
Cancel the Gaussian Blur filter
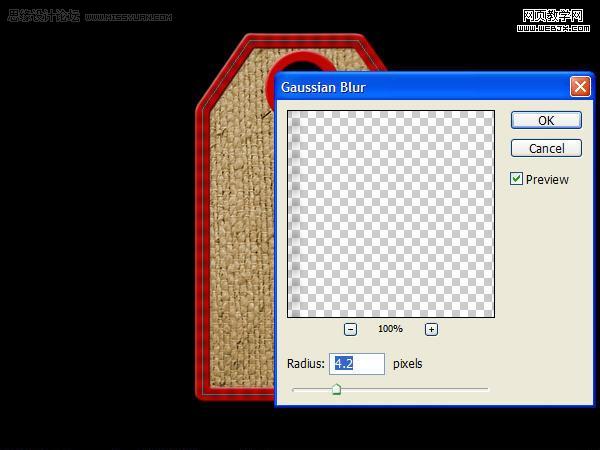point(546,148)
